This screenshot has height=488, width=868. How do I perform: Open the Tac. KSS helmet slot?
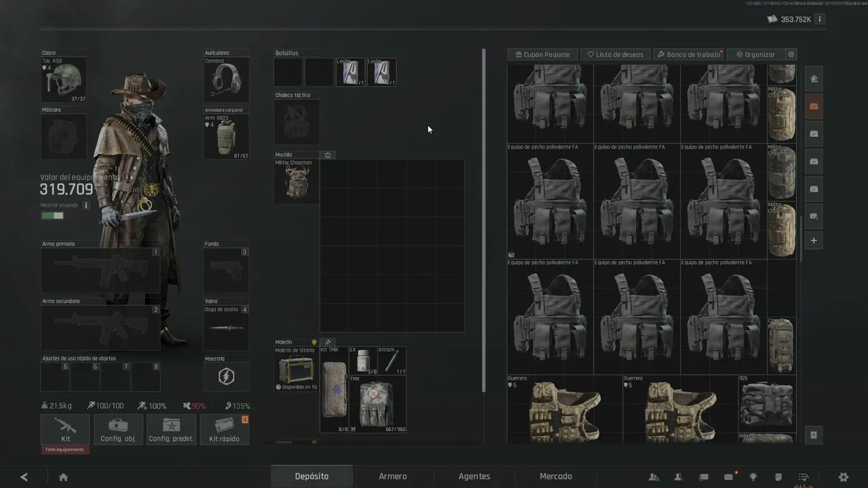click(x=64, y=80)
